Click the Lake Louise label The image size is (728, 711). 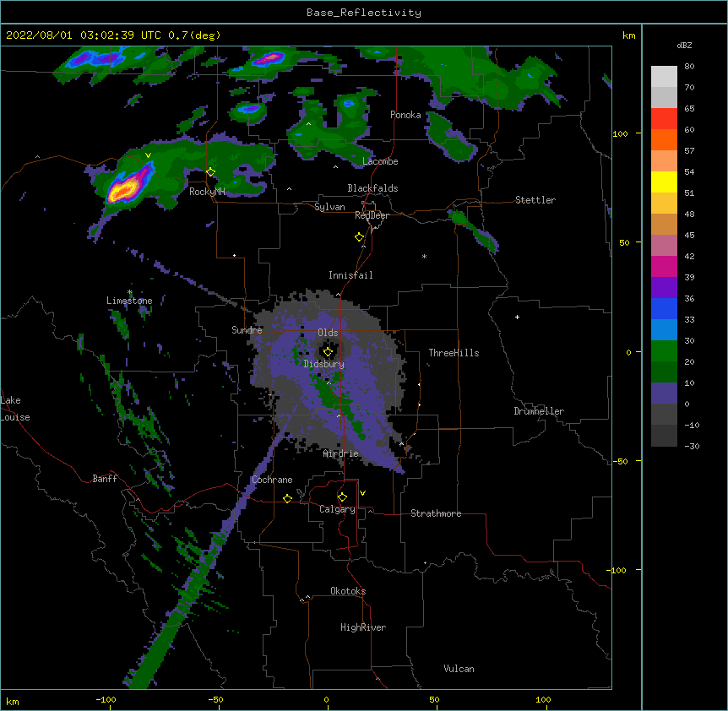[x=15, y=409]
